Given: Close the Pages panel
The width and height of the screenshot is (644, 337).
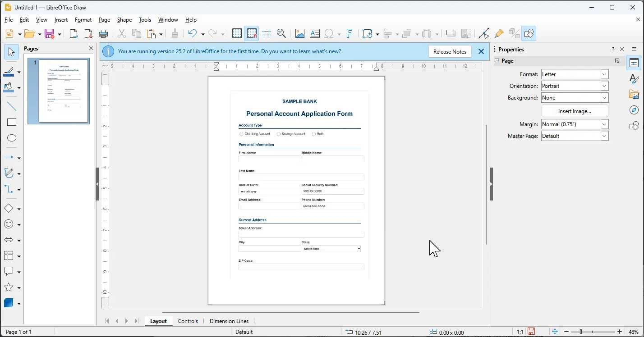Looking at the screenshot, I should coord(91,48).
